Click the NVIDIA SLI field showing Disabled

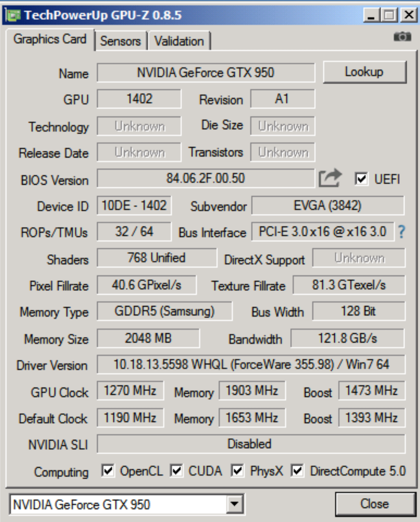tap(251, 444)
